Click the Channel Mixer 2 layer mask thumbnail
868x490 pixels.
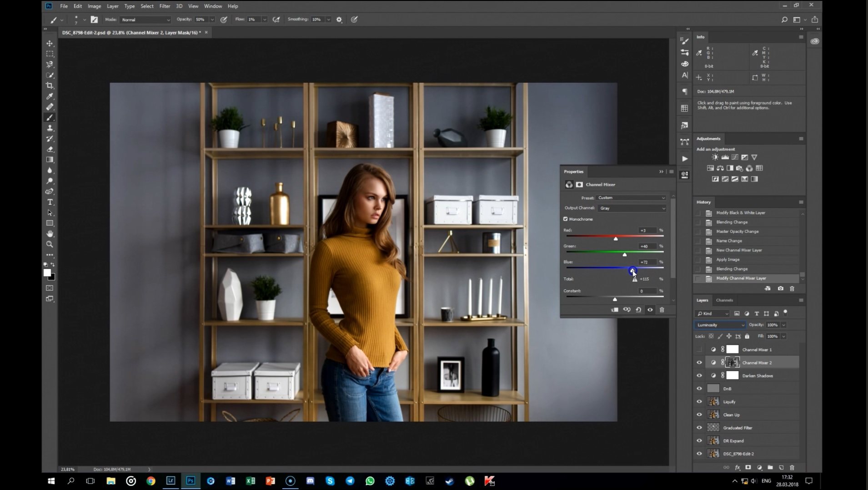point(732,363)
